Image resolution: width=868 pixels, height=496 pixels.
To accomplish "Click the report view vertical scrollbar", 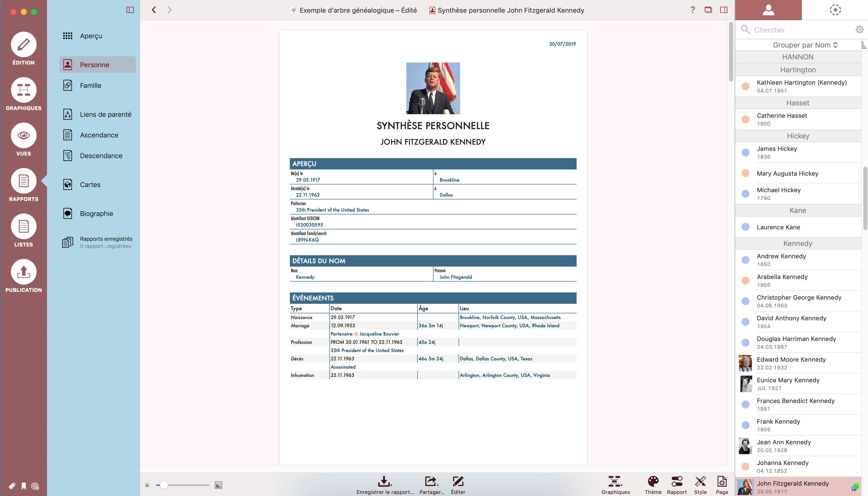I will tap(731, 51).
